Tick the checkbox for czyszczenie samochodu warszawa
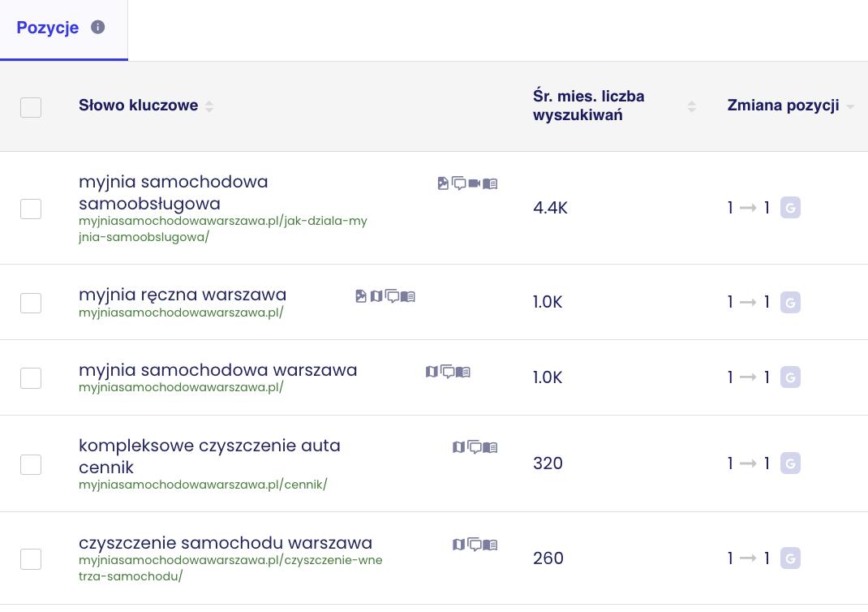 click(31, 559)
